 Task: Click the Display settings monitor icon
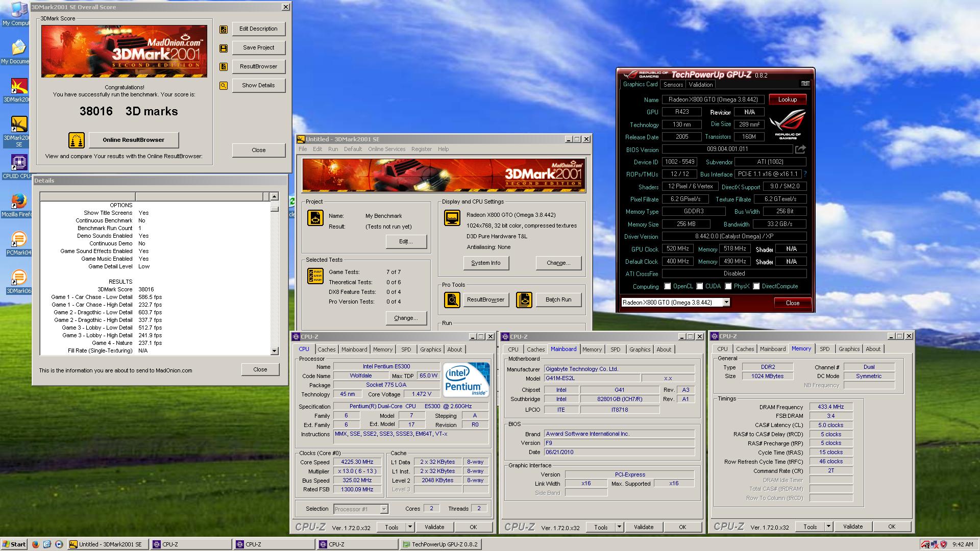click(452, 218)
